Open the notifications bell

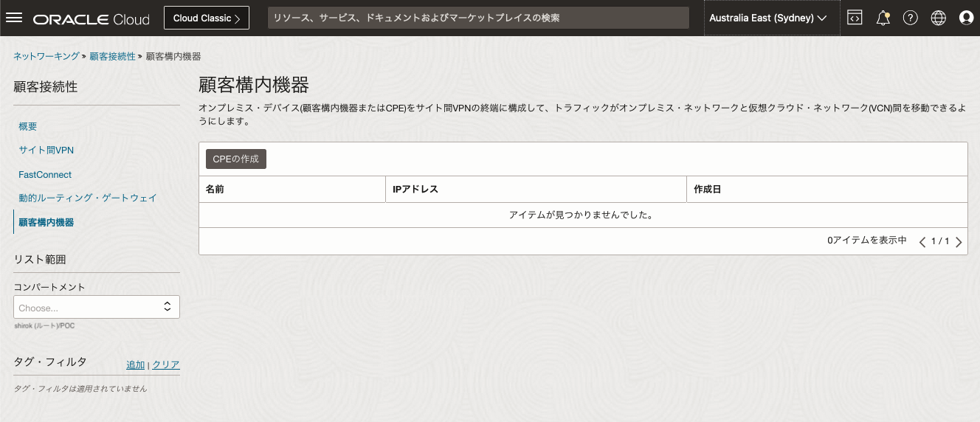point(883,18)
